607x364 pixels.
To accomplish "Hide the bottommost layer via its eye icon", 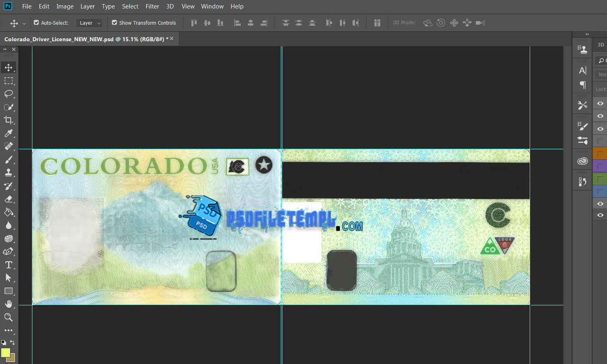I will tap(600, 216).
